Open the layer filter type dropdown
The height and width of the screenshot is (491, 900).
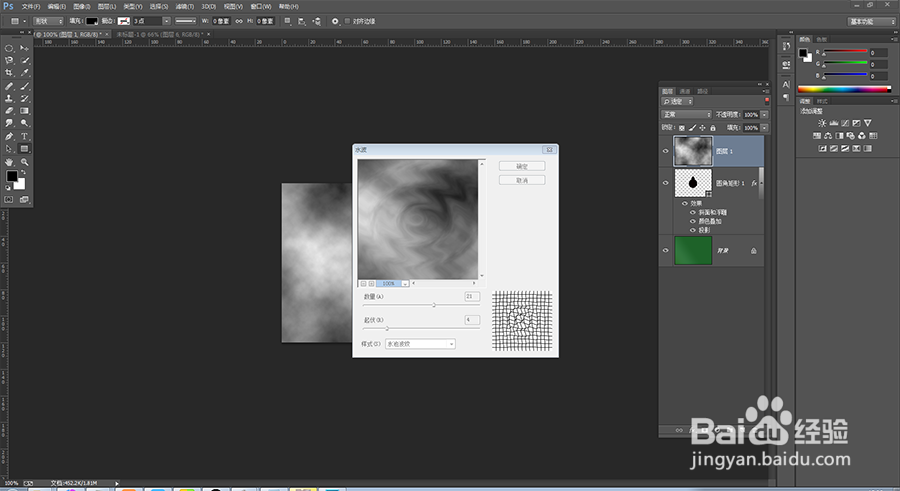678,101
